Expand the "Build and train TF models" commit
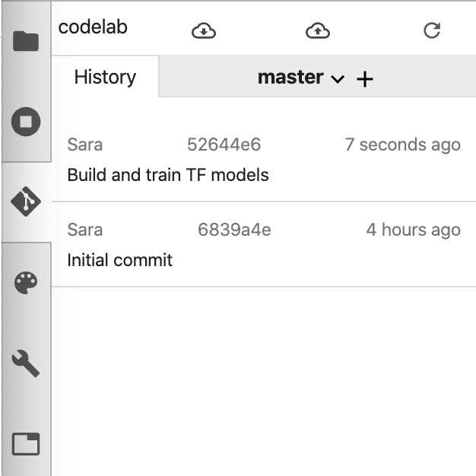Screen dimensions: 476x476 pos(168,175)
